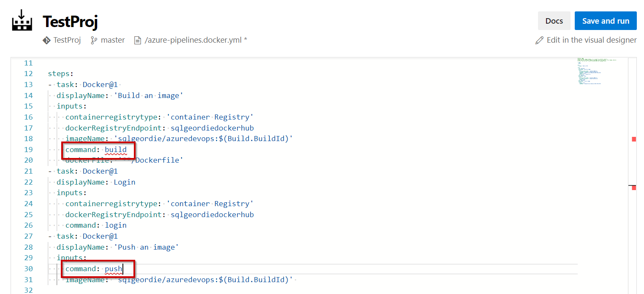This screenshot has width=644, height=294.
Task: Click the YAML file document icon
Action: coord(137,40)
